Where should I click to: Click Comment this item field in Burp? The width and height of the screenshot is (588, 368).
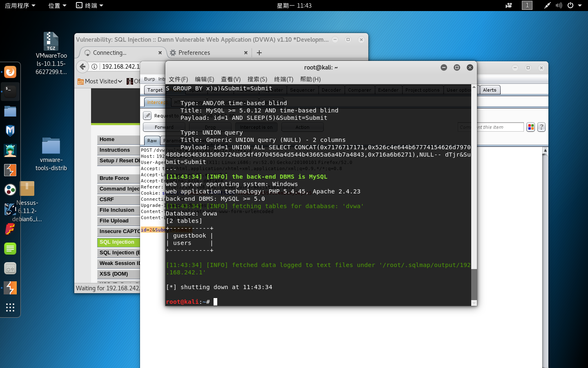click(x=491, y=127)
